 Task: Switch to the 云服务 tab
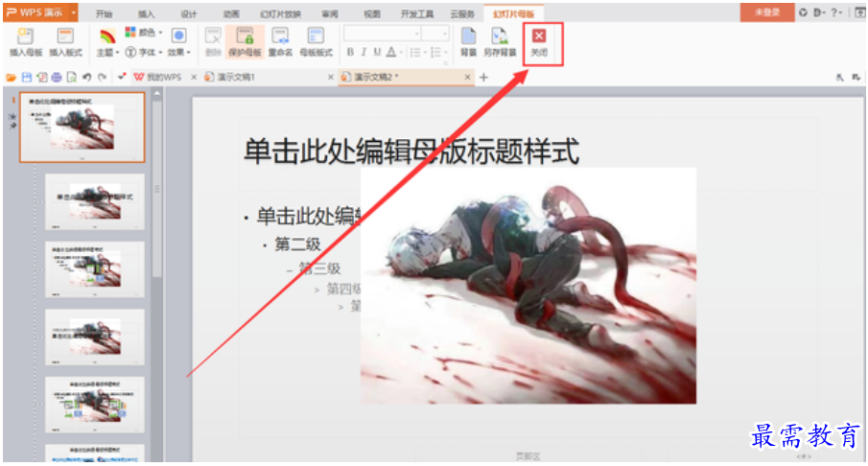pos(462,13)
